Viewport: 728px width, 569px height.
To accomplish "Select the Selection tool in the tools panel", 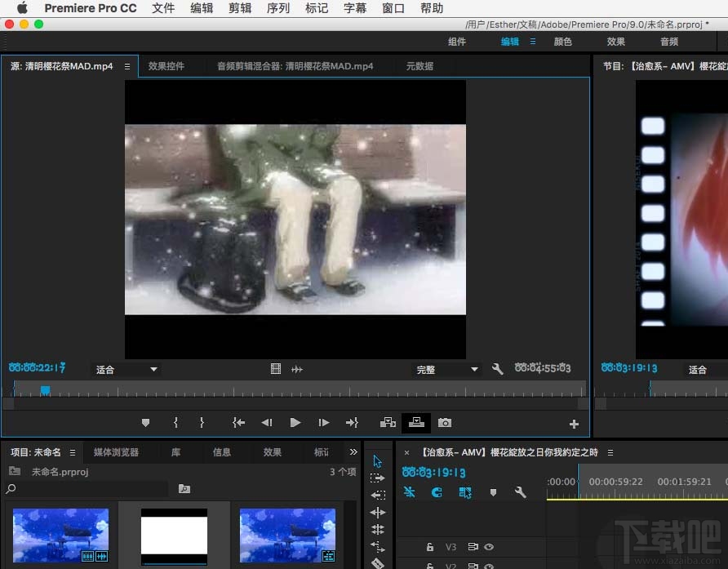I will [377, 461].
